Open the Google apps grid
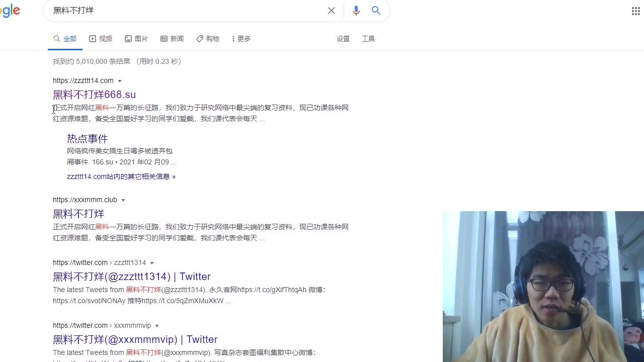The width and height of the screenshot is (644, 362). pos(635,11)
